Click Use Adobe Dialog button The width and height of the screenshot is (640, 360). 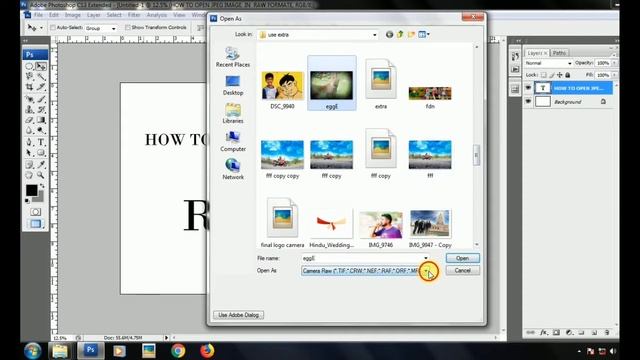[x=238, y=315]
